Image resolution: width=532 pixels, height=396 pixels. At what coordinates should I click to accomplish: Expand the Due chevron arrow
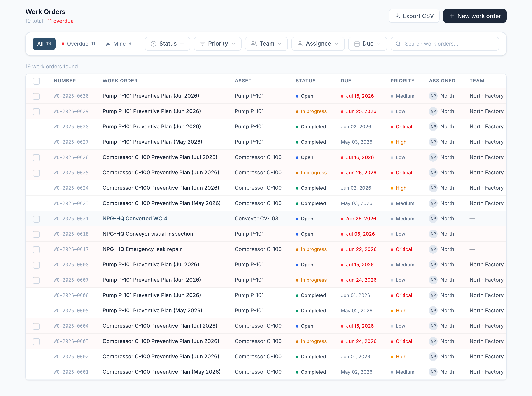(x=379, y=44)
